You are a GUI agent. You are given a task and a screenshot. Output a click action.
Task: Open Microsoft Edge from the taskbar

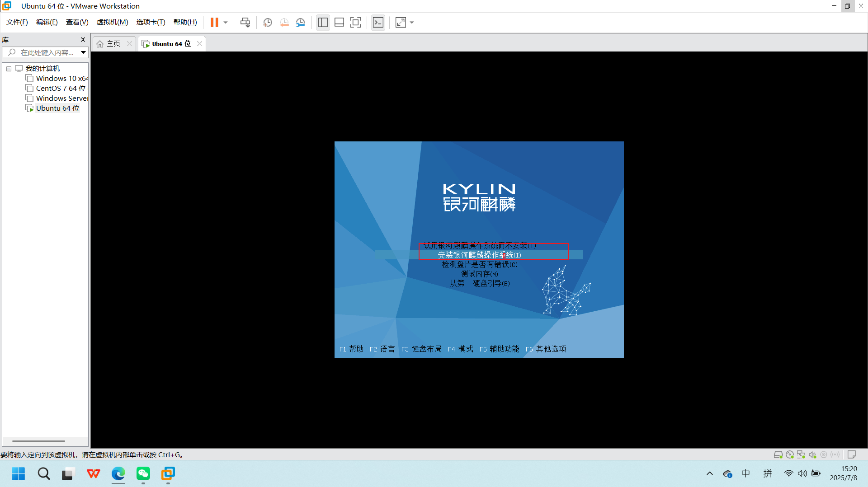click(118, 474)
